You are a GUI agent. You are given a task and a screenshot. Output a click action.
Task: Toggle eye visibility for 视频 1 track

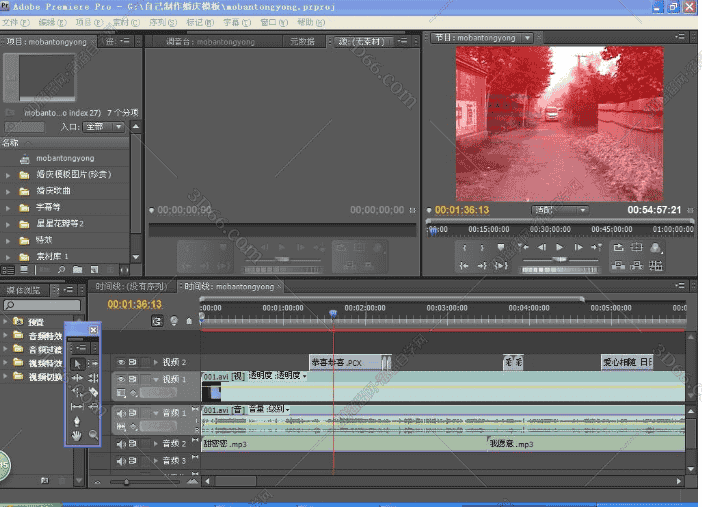(x=122, y=380)
